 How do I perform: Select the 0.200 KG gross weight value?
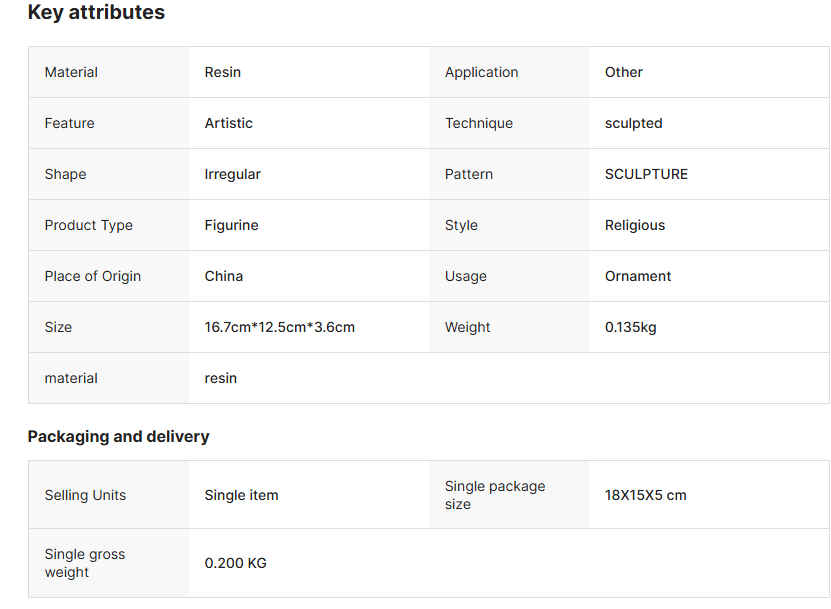235,563
